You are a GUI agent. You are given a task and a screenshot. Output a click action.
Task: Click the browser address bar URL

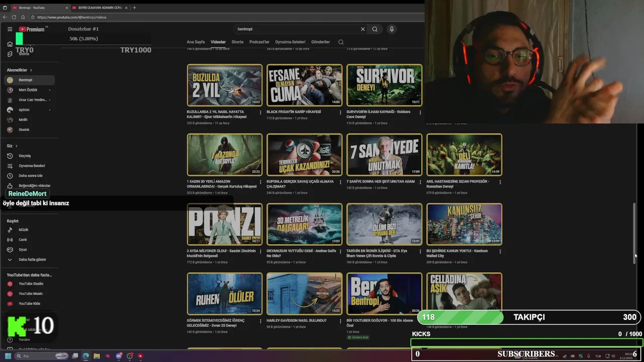(x=71, y=17)
